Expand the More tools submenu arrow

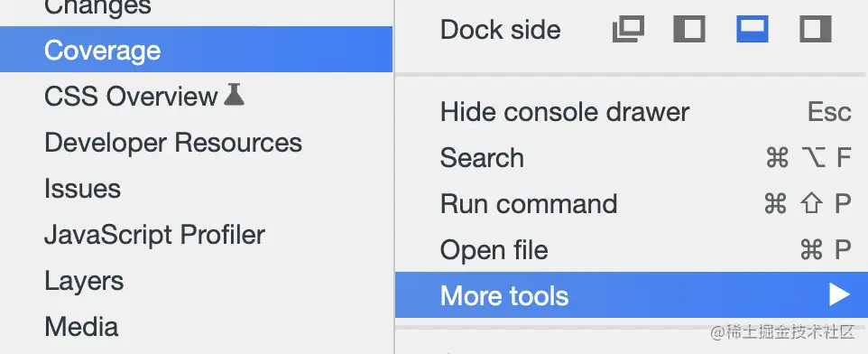point(839,294)
